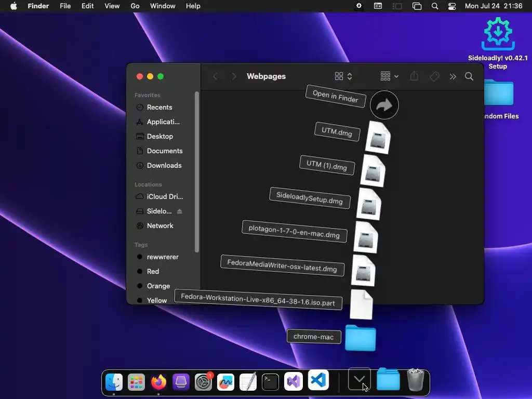Open UTM app in the dock
The width and height of the screenshot is (532, 399).
pos(181,382)
